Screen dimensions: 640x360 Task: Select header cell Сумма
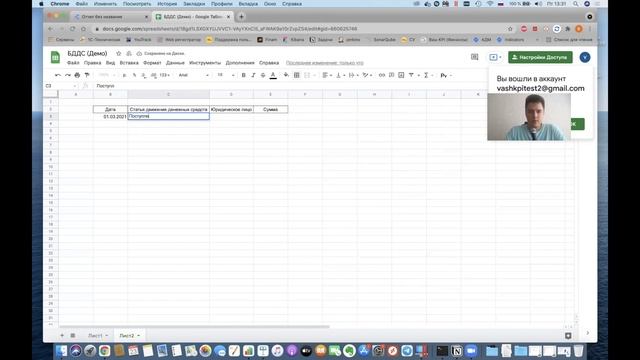pos(270,109)
